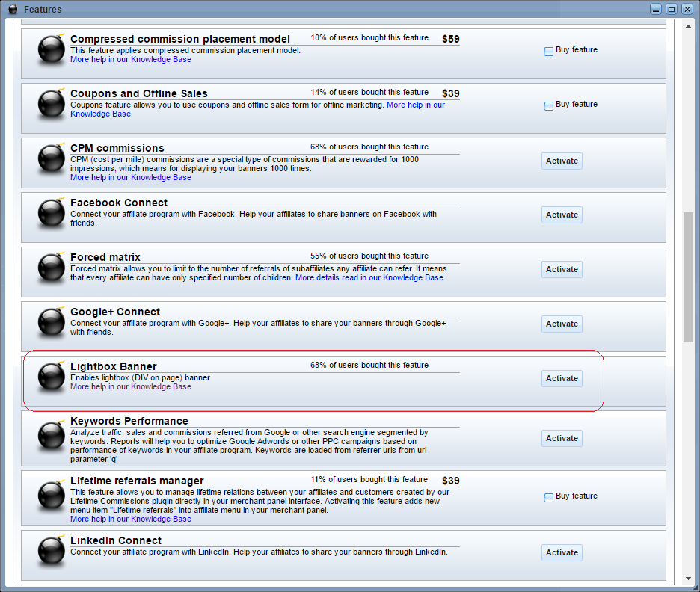Open Knowledge Base link under CPM commissions
Viewport: 700px width, 592px height.
pos(131,178)
